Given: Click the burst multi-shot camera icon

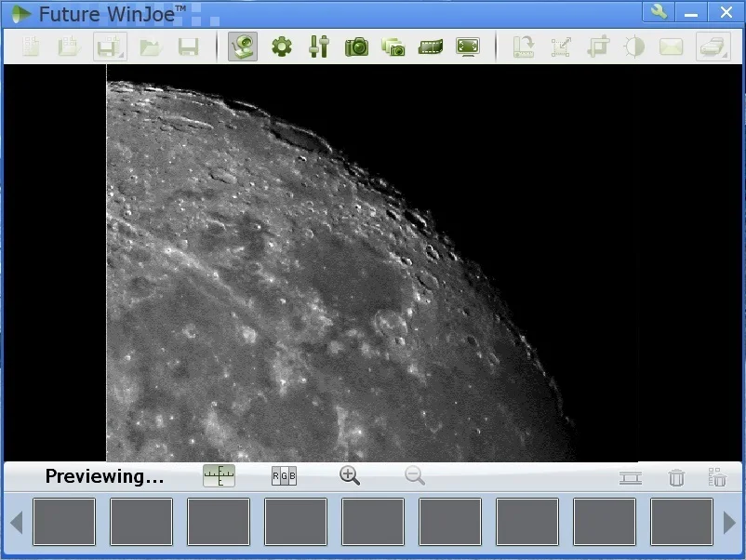Looking at the screenshot, I should (x=393, y=47).
